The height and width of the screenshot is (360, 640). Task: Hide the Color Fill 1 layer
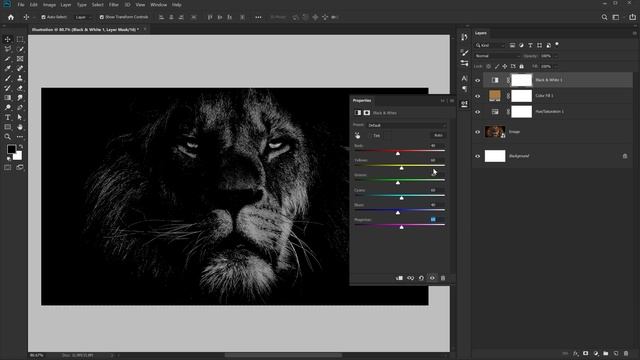tap(478, 96)
